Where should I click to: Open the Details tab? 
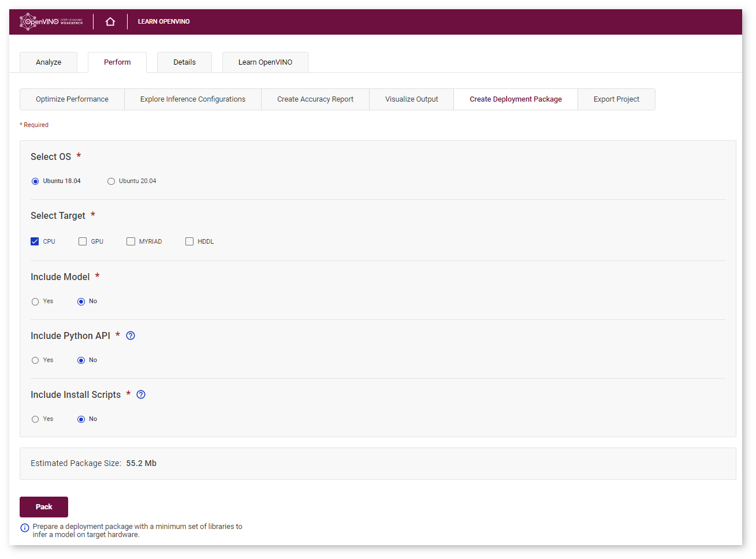[x=185, y=62]
